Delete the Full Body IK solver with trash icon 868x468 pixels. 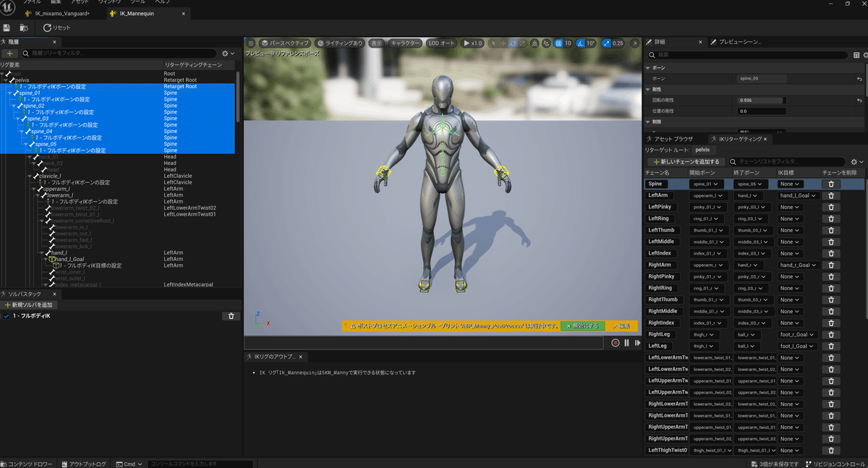click(x=231, y=316)
